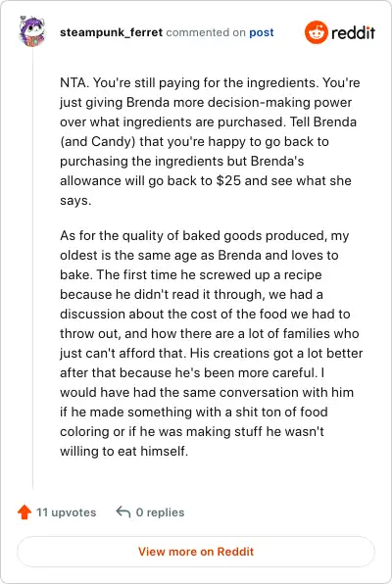Select the "0 replies" label
392x584 pixels.
(160, 512)
